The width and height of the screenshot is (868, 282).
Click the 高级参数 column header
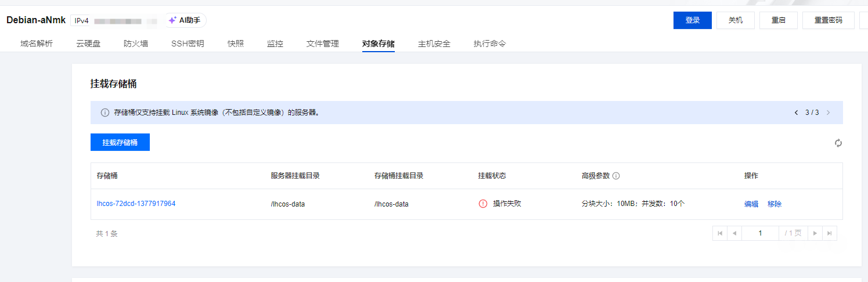[596, 176]
